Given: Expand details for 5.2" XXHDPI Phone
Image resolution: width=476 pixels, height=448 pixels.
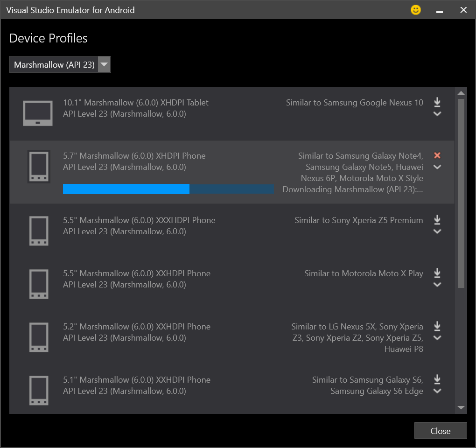Looking at the screenshot, I should point(437,338).
